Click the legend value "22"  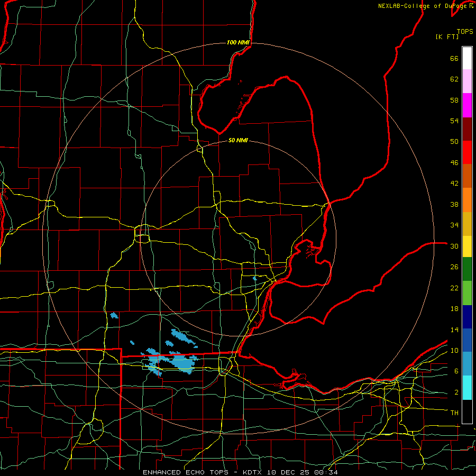point(454,288)
